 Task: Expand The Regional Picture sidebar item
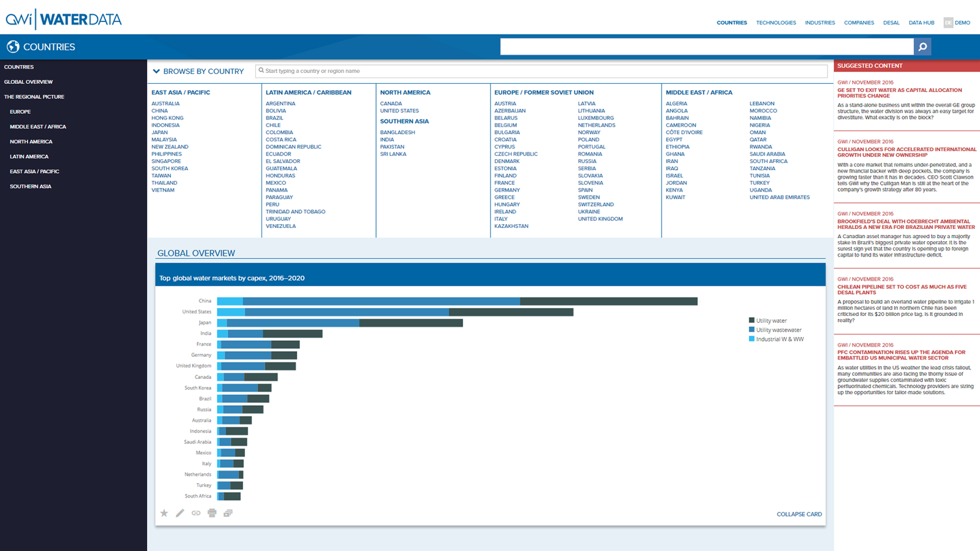(34, 97)
